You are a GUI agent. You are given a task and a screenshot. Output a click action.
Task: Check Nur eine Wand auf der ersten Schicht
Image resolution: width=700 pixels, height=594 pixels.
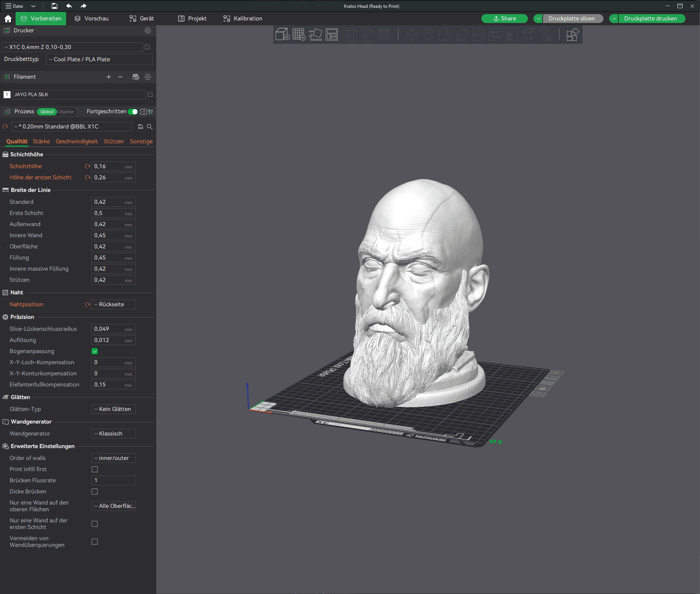coord(95,524)
